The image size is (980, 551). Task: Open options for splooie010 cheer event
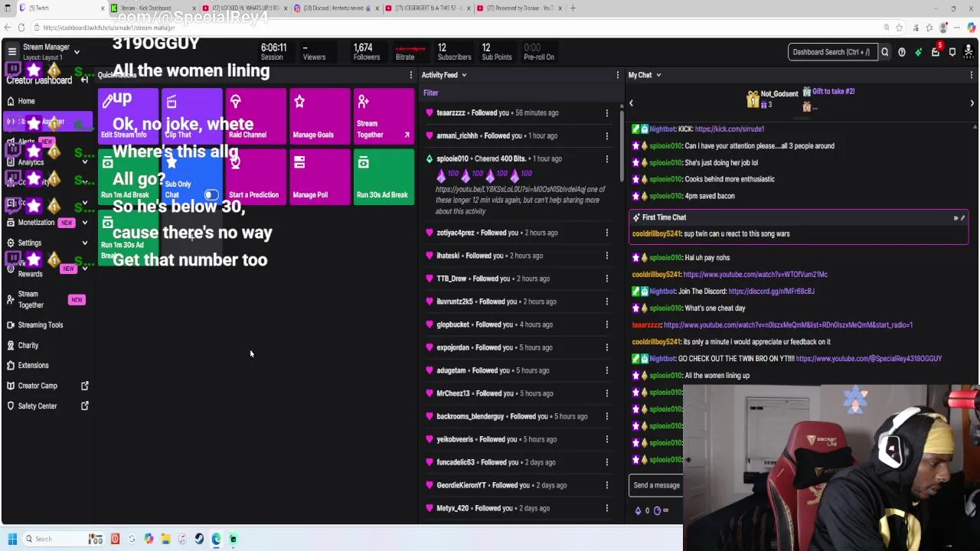coord(606,159)
